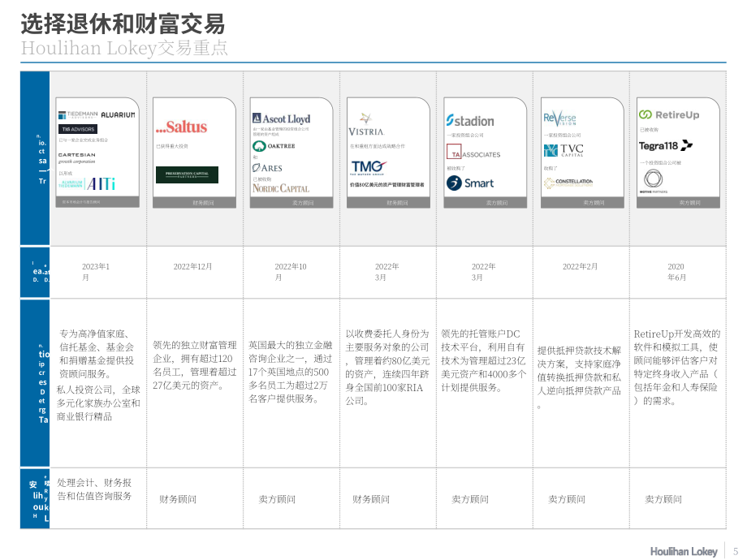This screenshot has height=560, width=747.
Task: Click the description starting 专为高净值家庭
Action: pos(97,354)
